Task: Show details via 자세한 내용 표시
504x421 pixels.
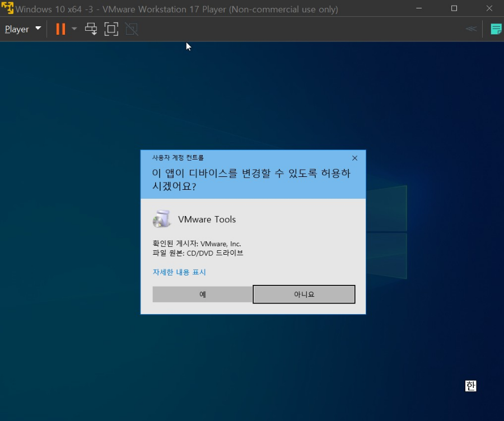Action: click(x=179, y=272)
